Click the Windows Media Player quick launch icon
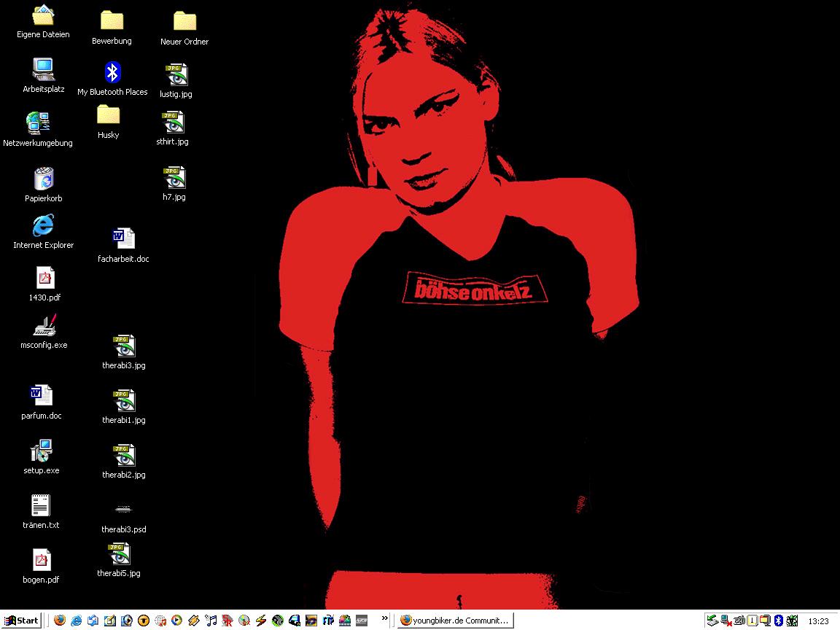 tap(176, 621)
